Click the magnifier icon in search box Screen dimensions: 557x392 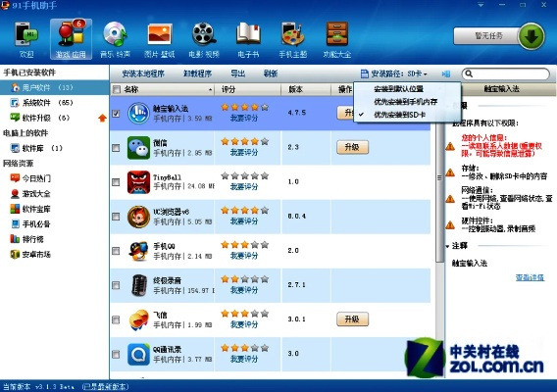(469, 73)
